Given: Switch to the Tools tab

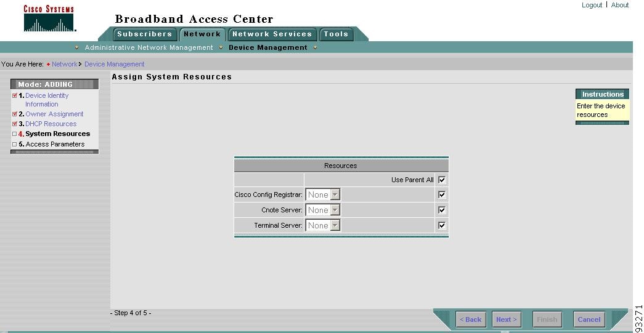Looking at the screenshot, I should (x=336, y=34).
